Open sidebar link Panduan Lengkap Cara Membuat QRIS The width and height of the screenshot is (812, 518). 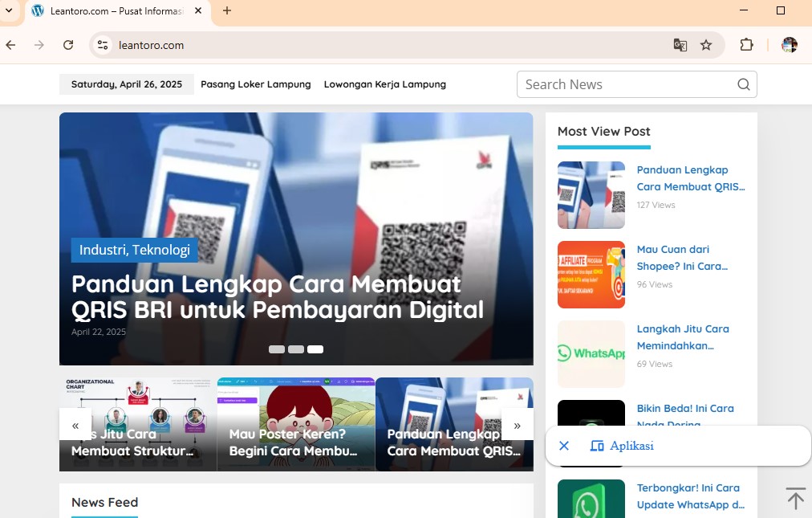(x=691, y=178)
